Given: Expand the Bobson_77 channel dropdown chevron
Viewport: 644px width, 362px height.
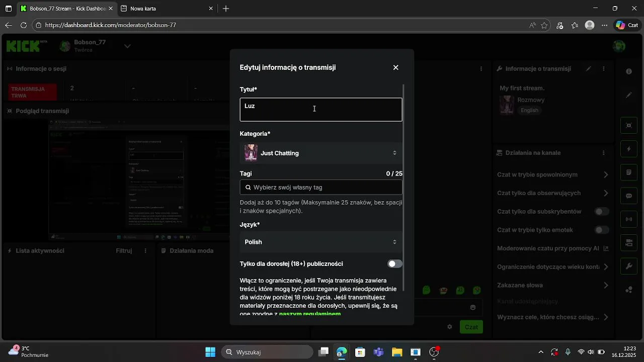Looking at the screenshot, I should tap(127, 46).
